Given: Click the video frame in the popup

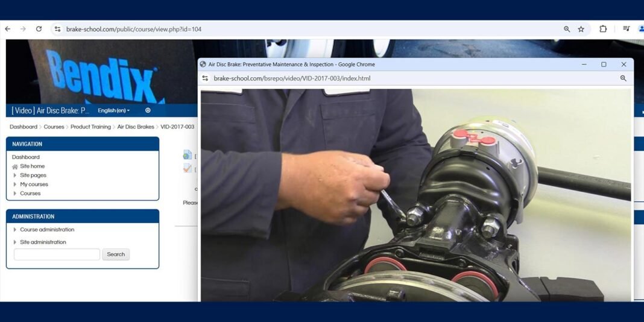Looking at the screenshot, I should click(415, 195).
